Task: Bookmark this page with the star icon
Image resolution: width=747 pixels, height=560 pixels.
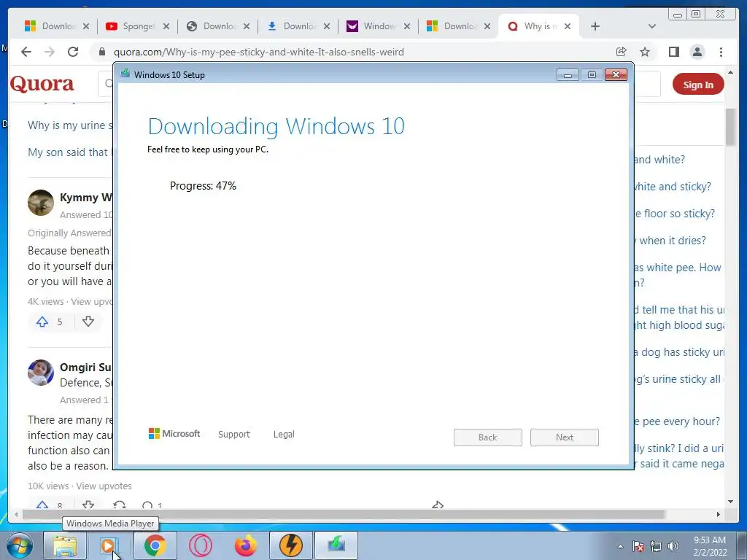Action: [x=645, y=52]
